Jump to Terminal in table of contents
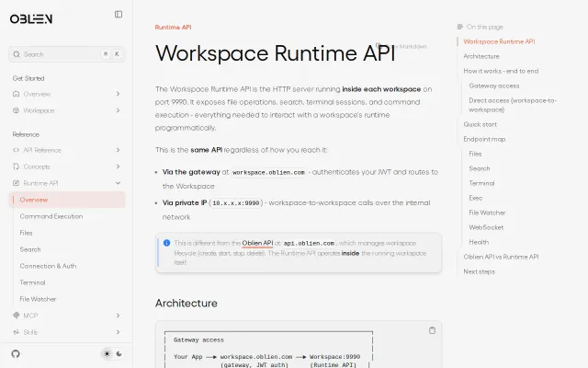 481,183
